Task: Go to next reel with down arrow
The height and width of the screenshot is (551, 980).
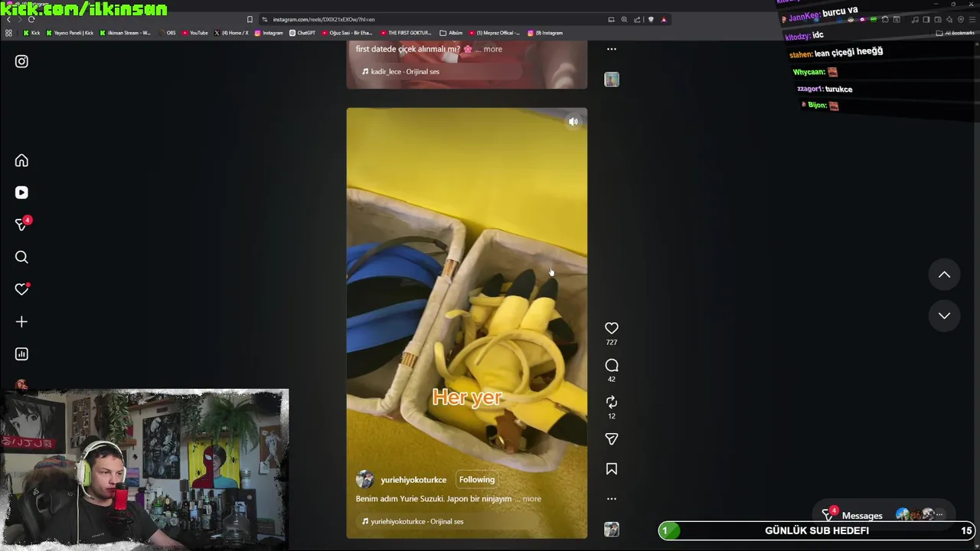Action: pos(944,315)
